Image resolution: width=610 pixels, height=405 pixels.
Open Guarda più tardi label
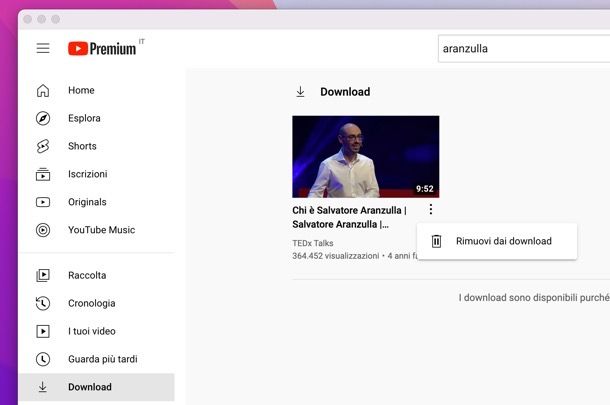coord(103,359)
